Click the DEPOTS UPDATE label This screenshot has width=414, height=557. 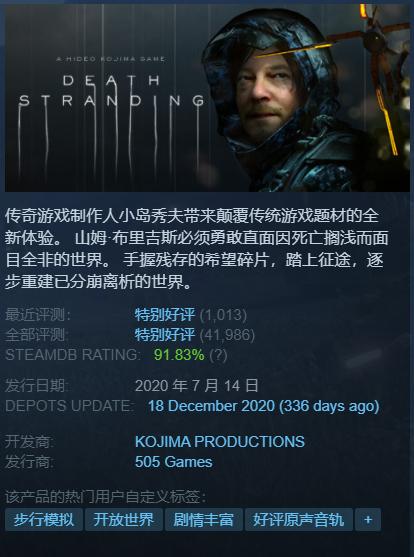[x=68, y=406]
